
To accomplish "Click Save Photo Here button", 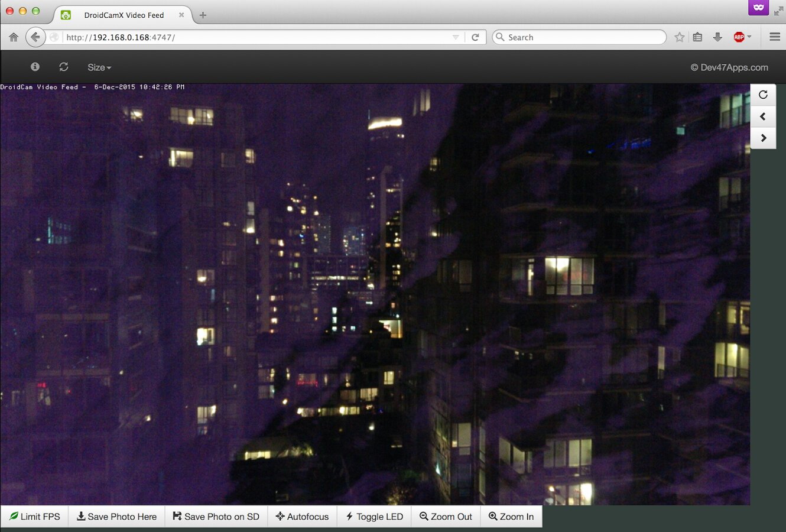I will pyautogui.click(x=116, y=516).
